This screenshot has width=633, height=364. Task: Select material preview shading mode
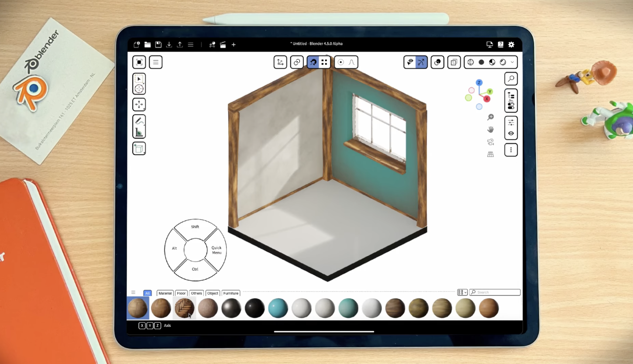(492, 62)
